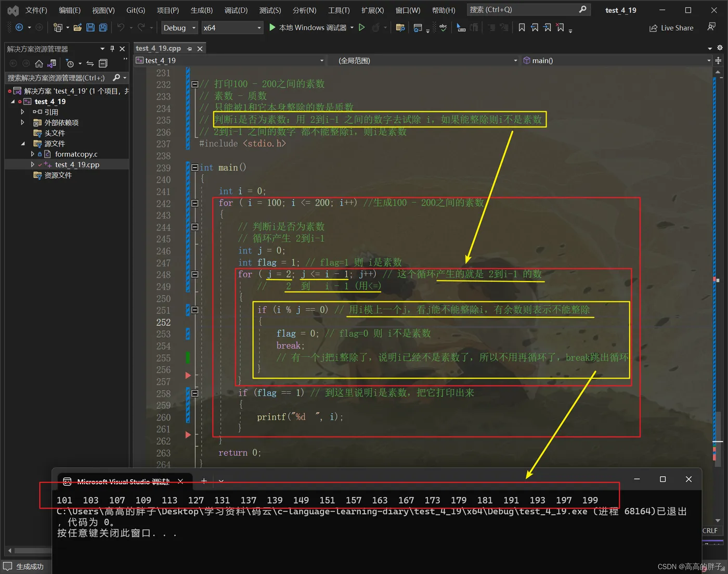Open the 文件(F) menu
Image resolution: width=728 pixels, height=574 pixels.
point(36,10)
